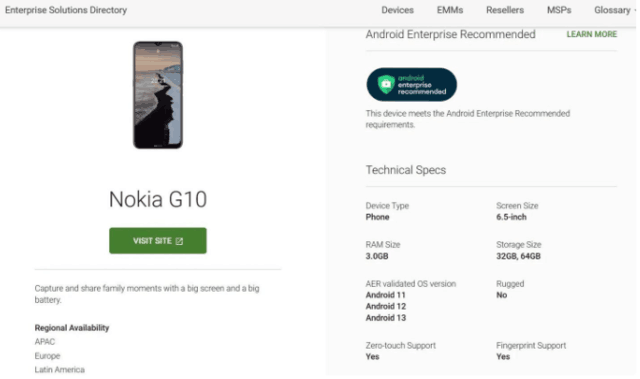Click the Europe region entry
This screenshot has height=379, width=640.
pos(47,356)
